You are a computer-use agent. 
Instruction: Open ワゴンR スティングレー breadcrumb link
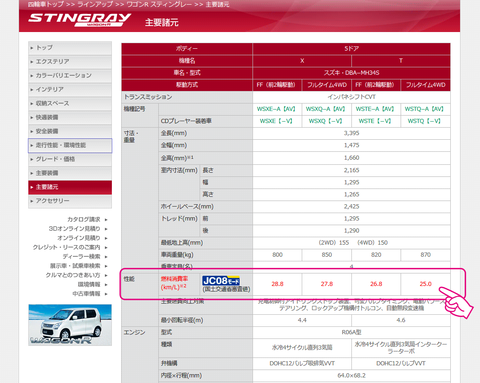159,4
